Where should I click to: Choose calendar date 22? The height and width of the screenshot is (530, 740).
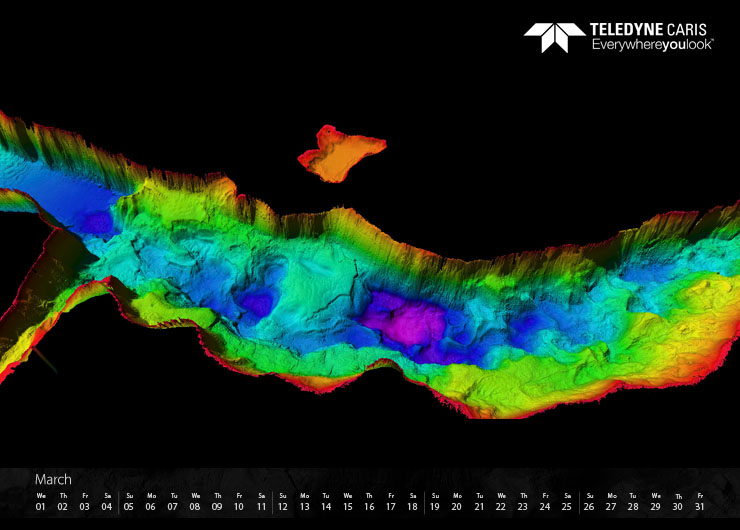click(501, 506)
